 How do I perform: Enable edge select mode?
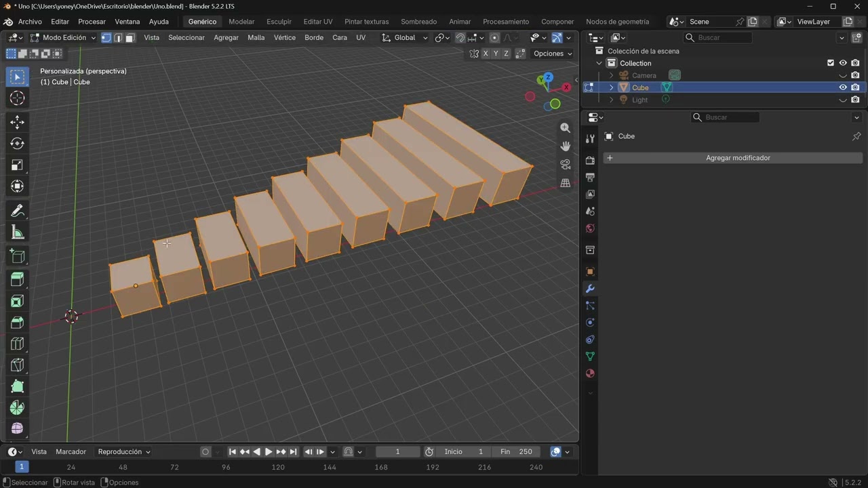click(118, 38)
